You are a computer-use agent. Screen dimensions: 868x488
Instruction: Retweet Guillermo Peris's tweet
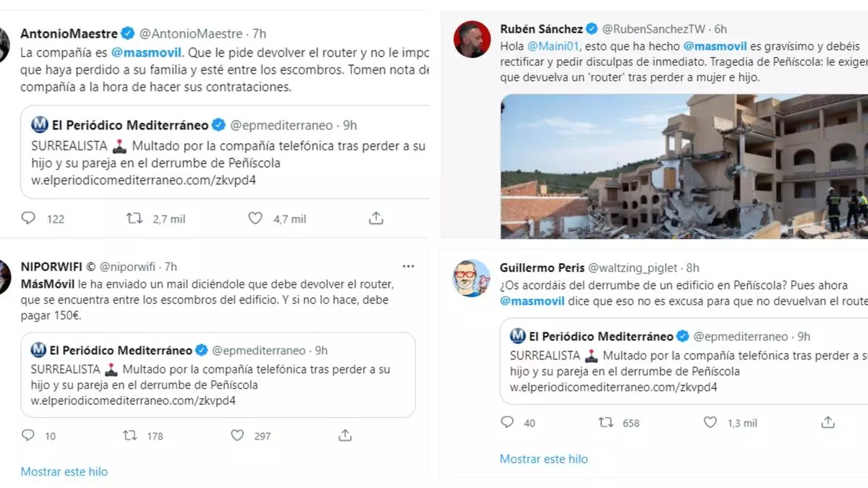coord(606,422)
